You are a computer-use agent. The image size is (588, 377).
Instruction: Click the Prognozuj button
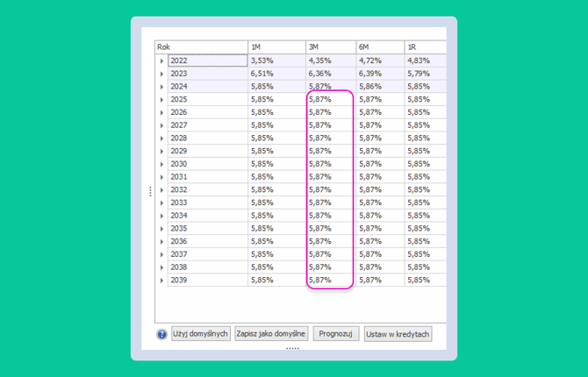point(336,333)
